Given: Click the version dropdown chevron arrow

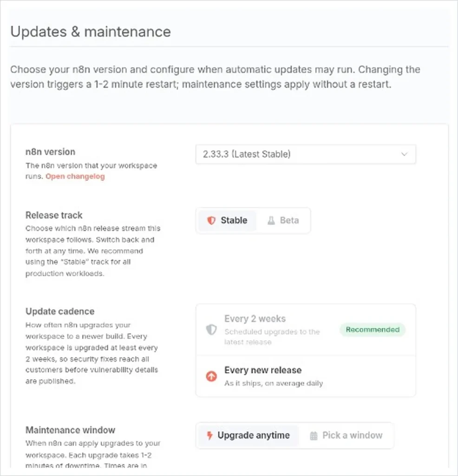Looking at the screenshot, I should tap(404, 154).
